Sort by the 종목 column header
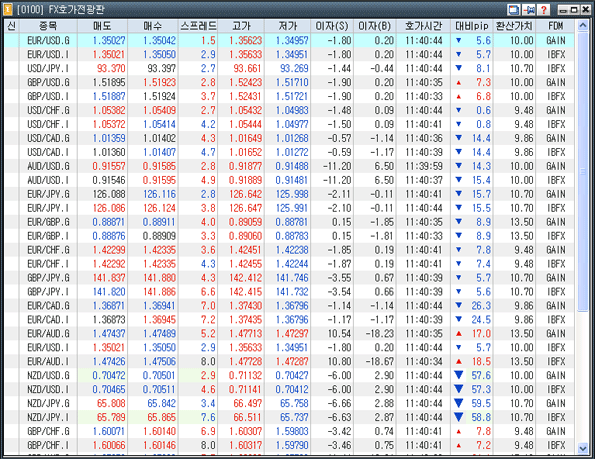 (48, 26)
